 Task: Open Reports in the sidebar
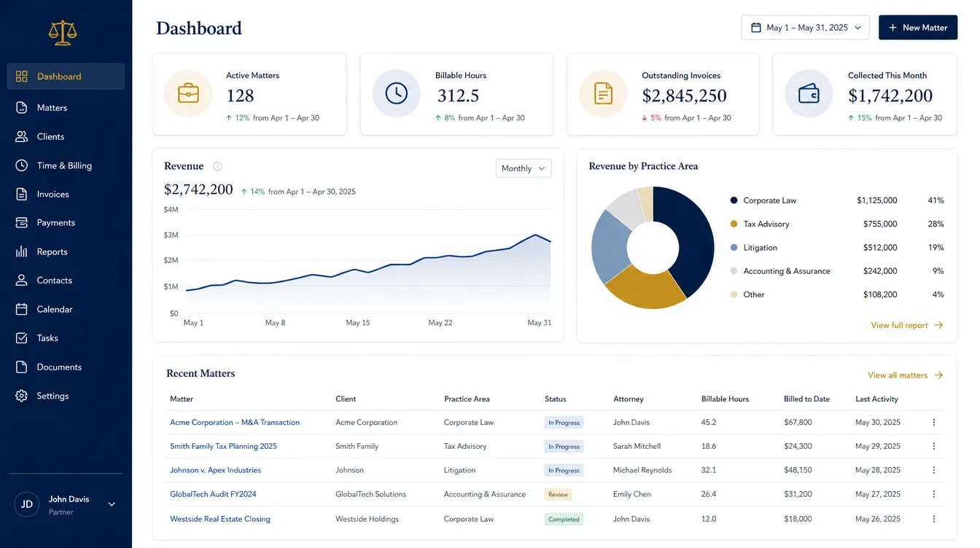click(66, 251)
